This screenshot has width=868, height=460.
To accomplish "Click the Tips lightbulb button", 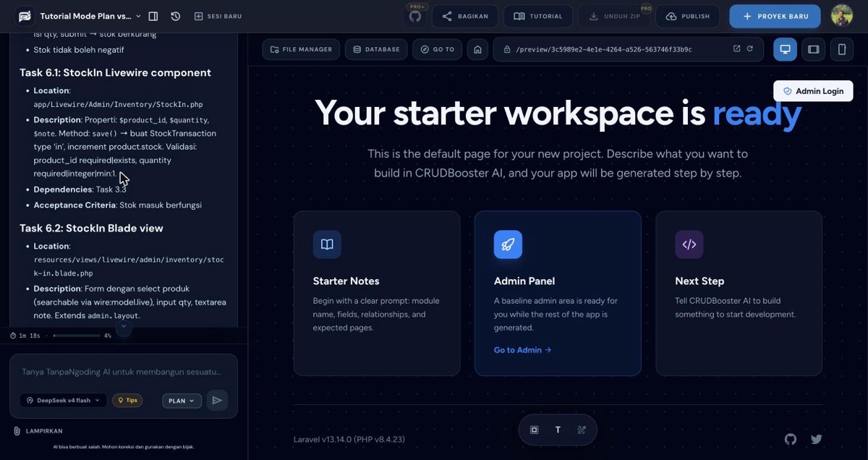I will (x=127, y=400).
